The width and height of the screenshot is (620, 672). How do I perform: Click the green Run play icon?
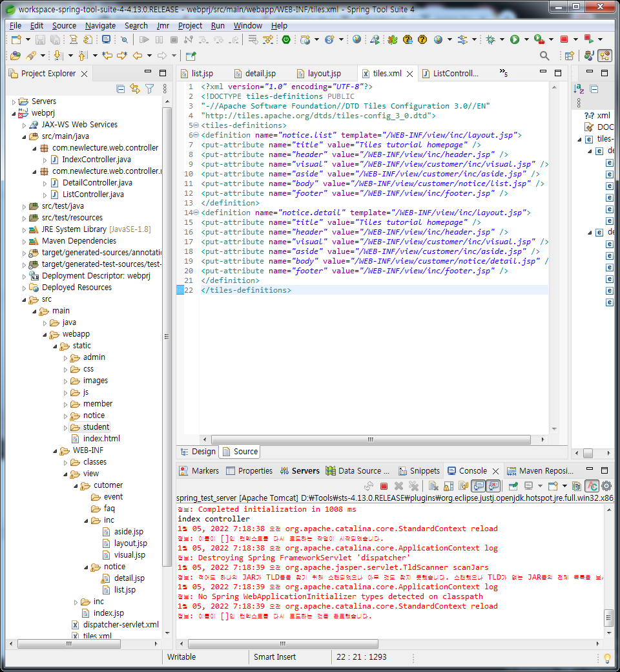click(515, 40)
